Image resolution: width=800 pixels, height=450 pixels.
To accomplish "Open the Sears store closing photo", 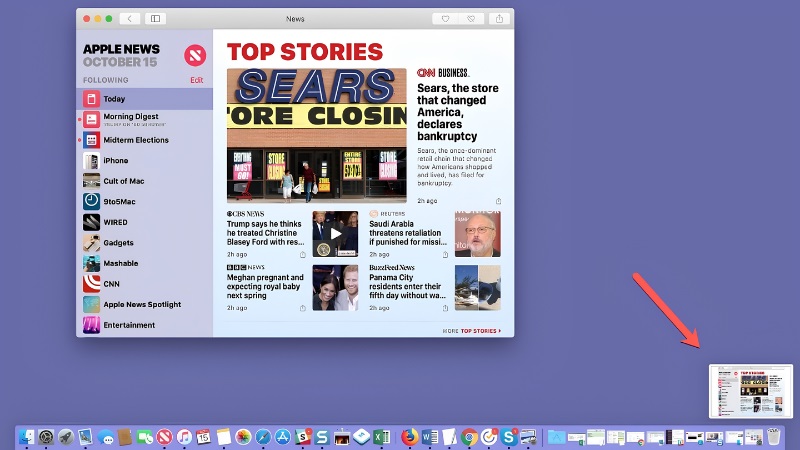I will [317, 136].
